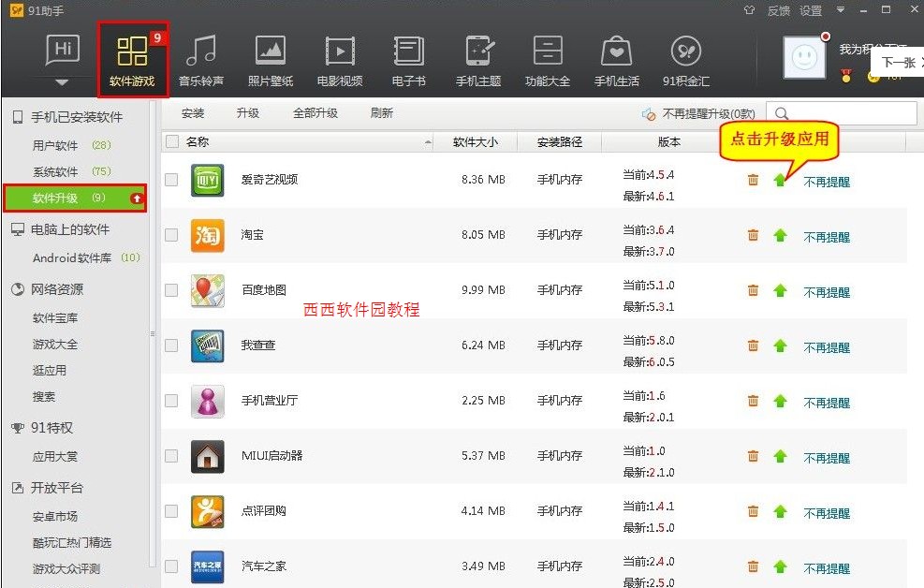
Task: Open 应用大赏 under 91特权
Action: pyautogui.click(x=55, y=457)
